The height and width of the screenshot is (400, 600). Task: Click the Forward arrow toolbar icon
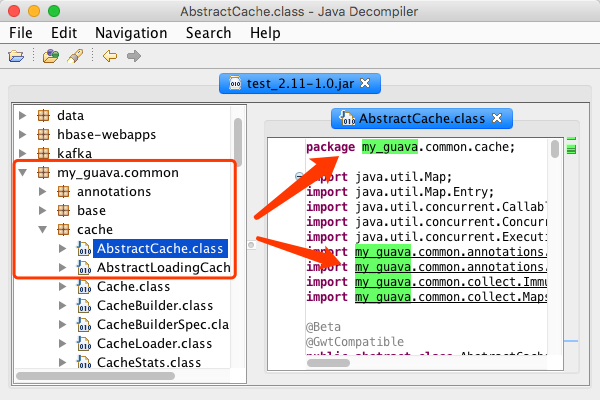click(x=133, y=55)
